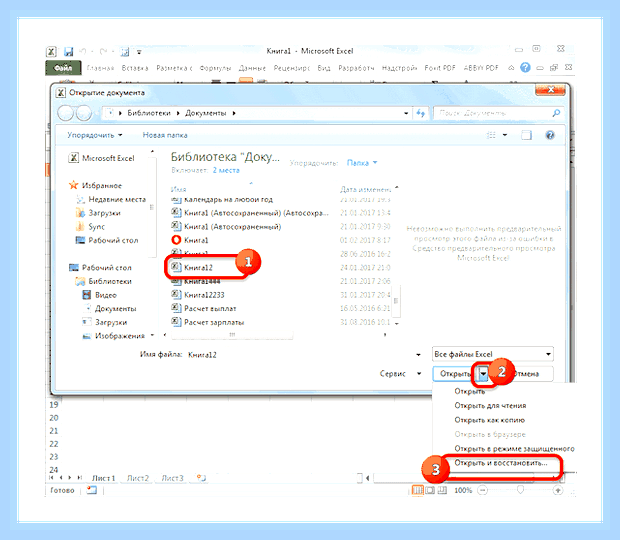Viewport: 620px width, 540px height.
Task: Select the Page Layout view icon in the status bar
Action: pos(430,490)
